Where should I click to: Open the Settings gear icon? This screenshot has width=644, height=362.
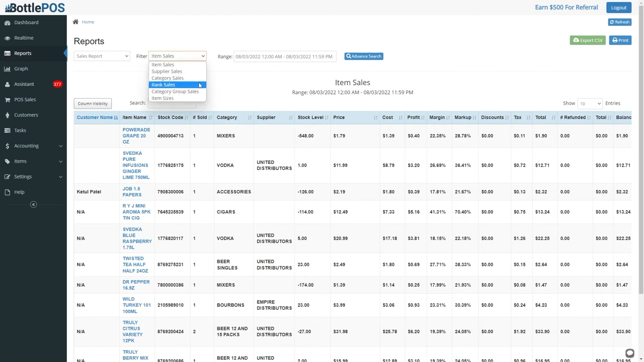coord(7,177)
